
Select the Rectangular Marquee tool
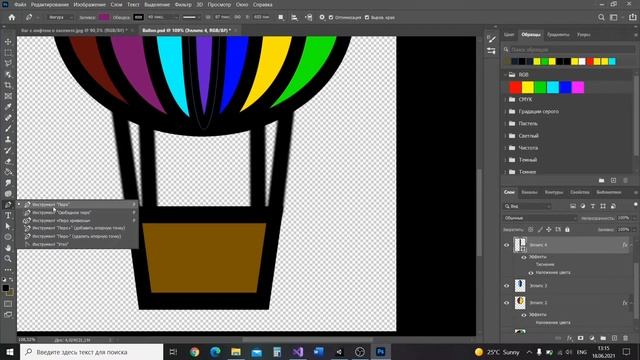[x=8, y=53]
